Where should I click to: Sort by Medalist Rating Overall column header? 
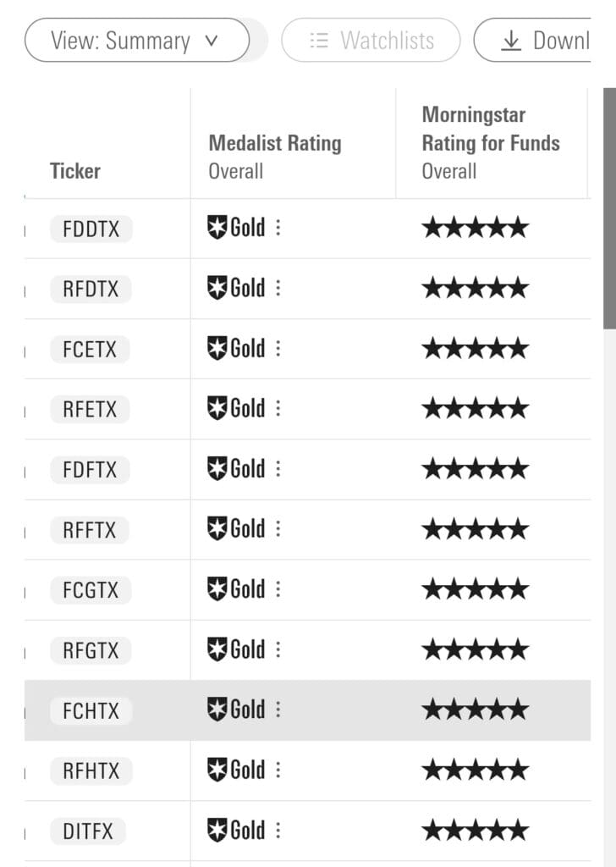tap(274, 157)
